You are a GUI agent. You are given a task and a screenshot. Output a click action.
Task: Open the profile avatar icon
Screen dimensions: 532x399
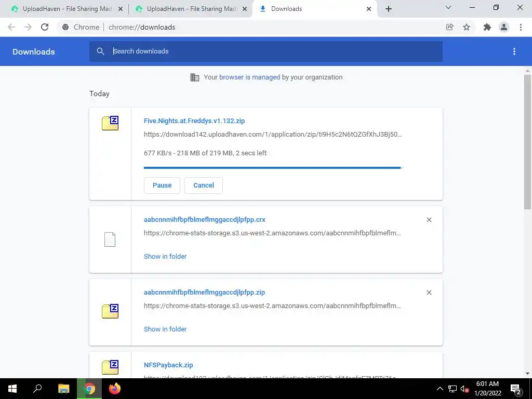(504, 27)
